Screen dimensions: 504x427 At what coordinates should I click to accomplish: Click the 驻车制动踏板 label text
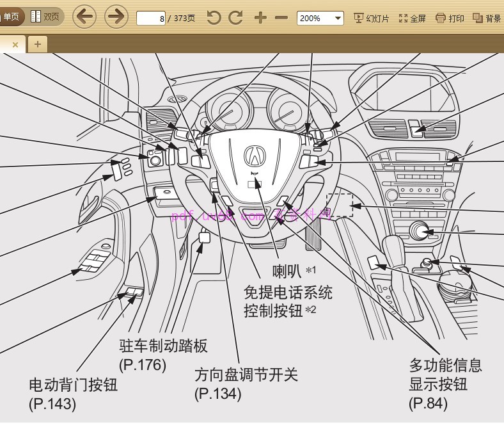(x=164, y=346)
